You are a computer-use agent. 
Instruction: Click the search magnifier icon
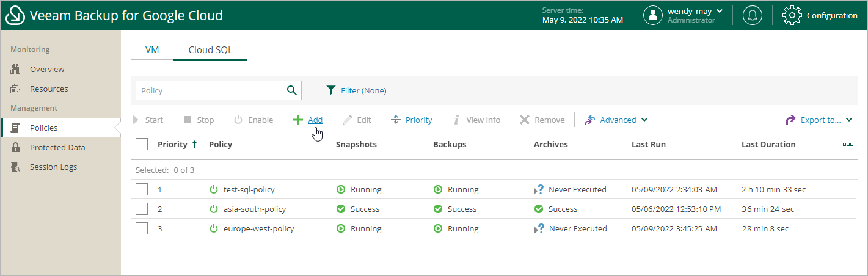292,90
